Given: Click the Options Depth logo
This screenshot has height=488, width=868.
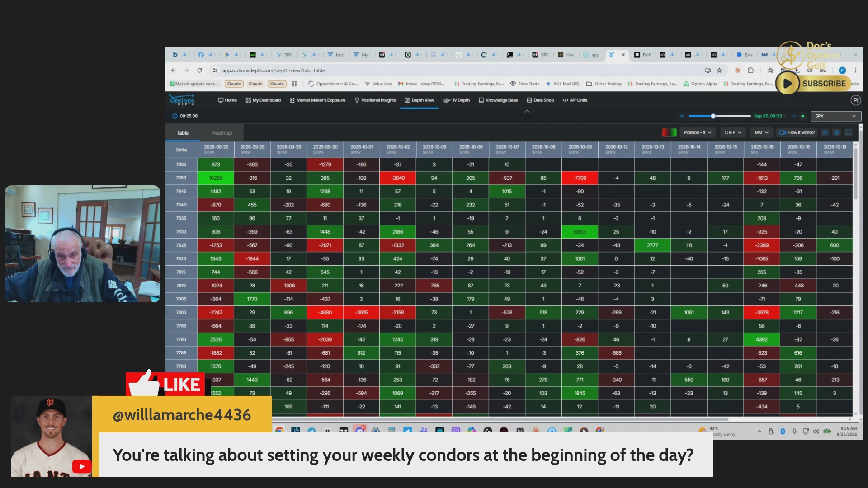Looking at the screenshot, I should click(x=182, y=100).
